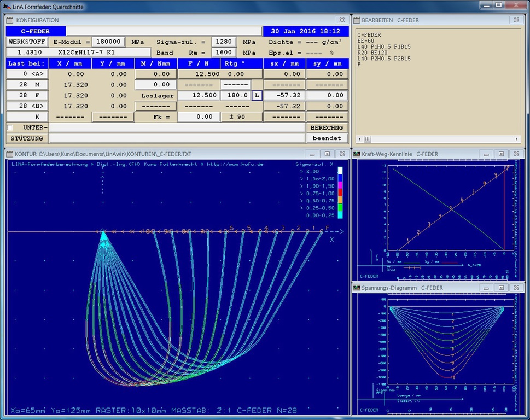Toggle the UNTER-STÜTZUNG checkbox
The height and width of the screenshot is (420, 530).
[x=10, y=127]
